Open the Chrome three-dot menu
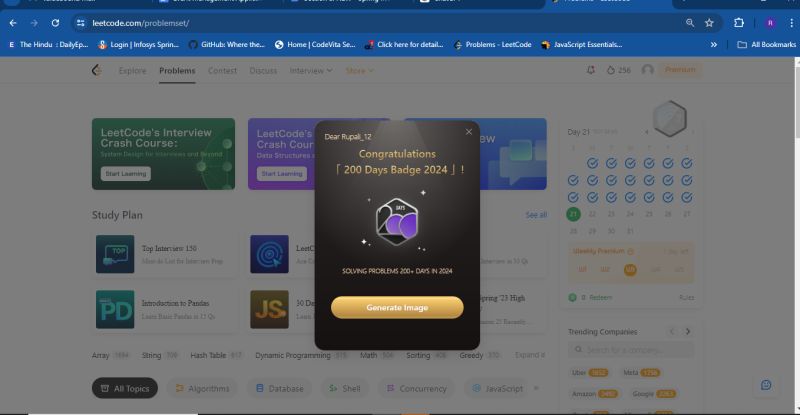The image size is (800, 415). 791,23
